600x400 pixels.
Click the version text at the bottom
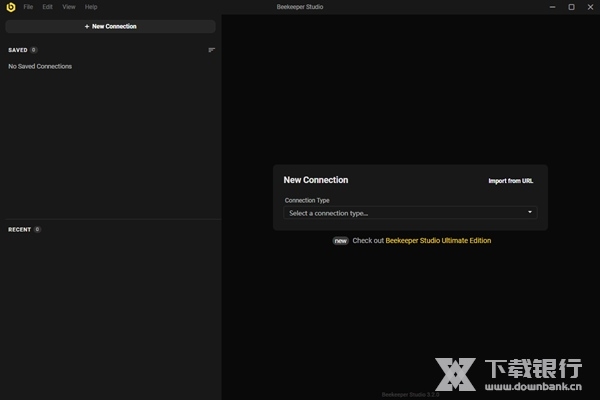tap(410, 394)
